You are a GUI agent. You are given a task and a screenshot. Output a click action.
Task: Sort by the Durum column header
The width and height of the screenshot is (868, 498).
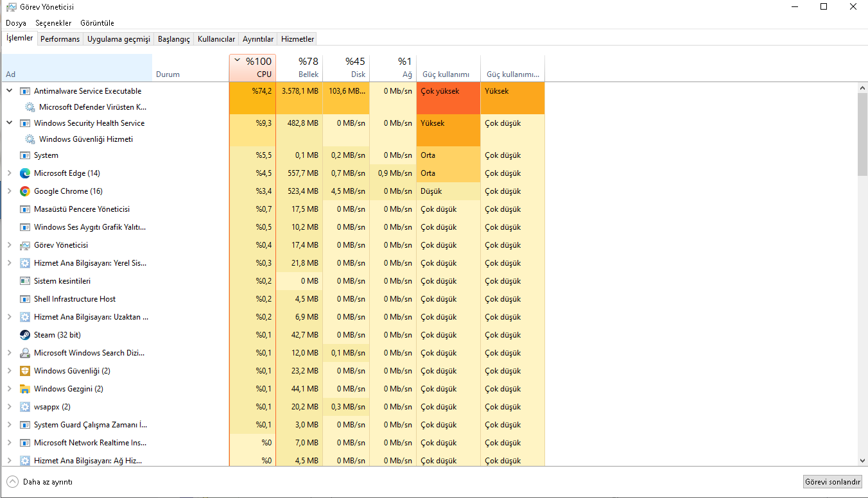pyautogui.click(x=191, y=68)
